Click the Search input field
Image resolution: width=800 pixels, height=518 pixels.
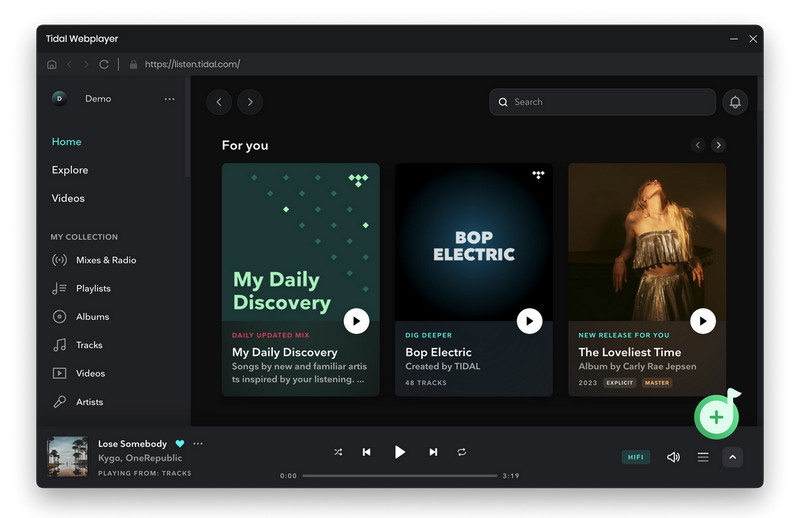tap(602, 102)
